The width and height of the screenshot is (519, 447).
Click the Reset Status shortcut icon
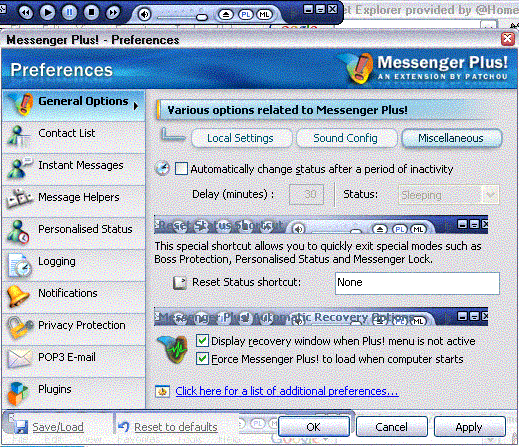coord(180,283)
